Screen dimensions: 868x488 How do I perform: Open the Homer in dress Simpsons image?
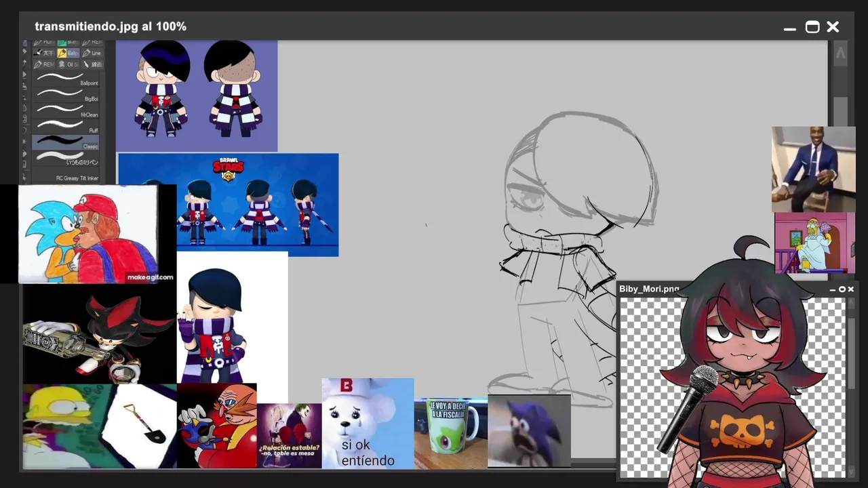pyautogui.click(x=815, y=243)
